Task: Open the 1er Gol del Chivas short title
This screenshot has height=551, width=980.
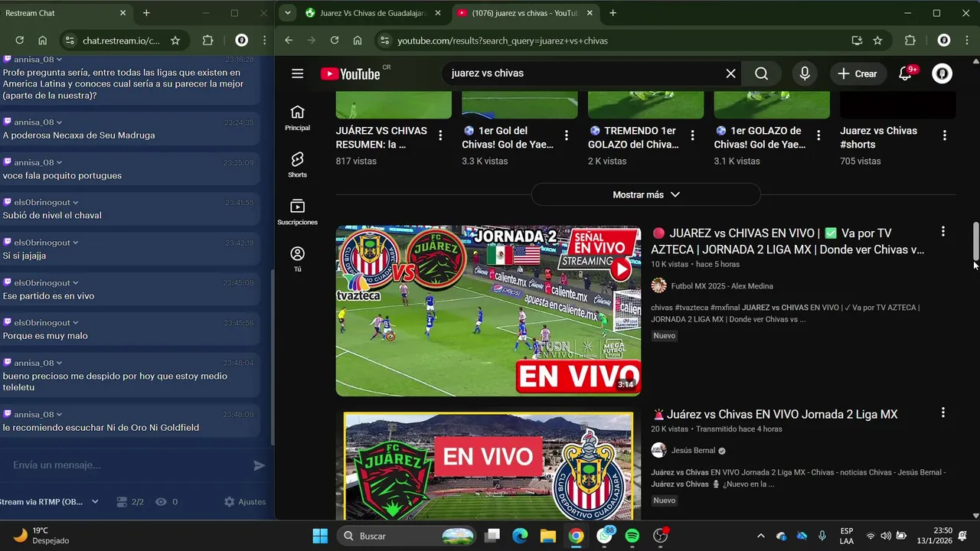Action: [508, 138]
